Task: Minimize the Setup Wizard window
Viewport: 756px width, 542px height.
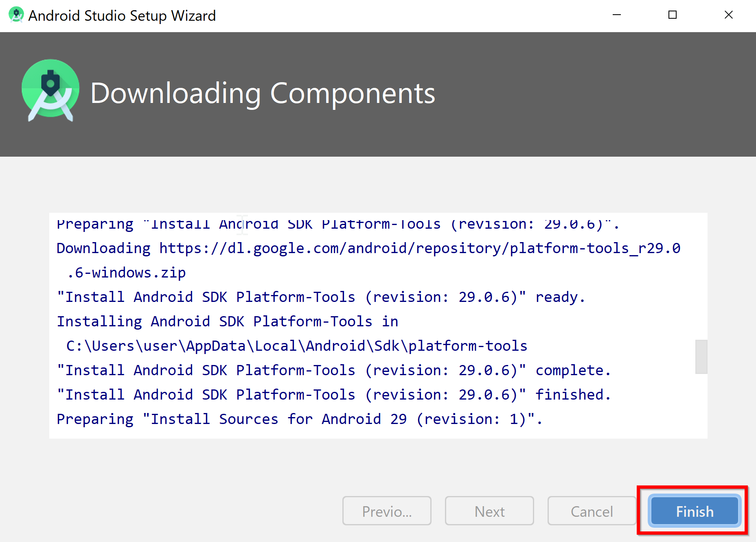Action: pyautogui.click(x=617, y=15)
